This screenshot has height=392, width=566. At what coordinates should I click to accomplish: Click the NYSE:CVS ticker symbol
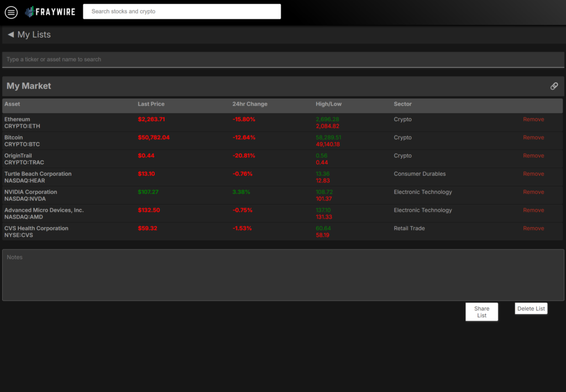click(18, 235)
